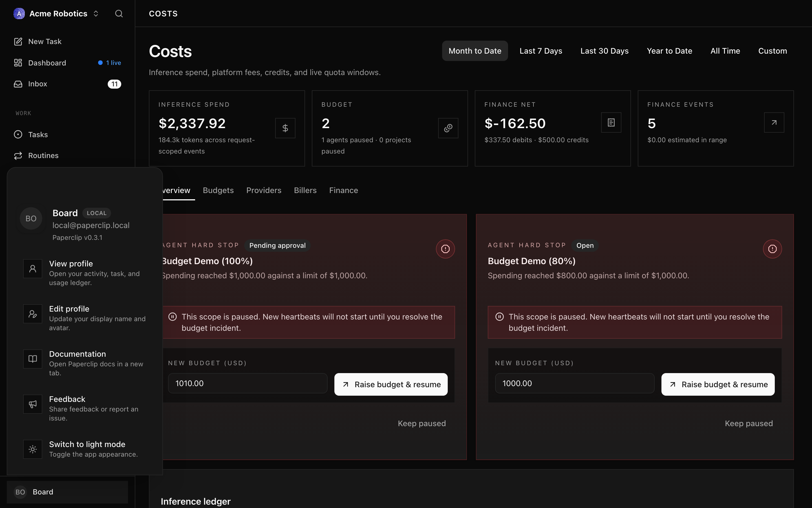
Task: Switch to light mode
Action: coord(85,449)
